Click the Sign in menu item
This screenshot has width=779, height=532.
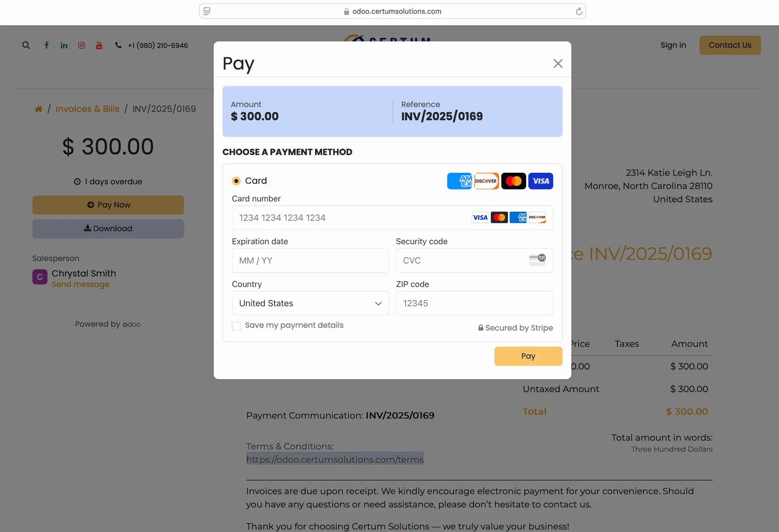pyautogui.click(x=673, y=45)
